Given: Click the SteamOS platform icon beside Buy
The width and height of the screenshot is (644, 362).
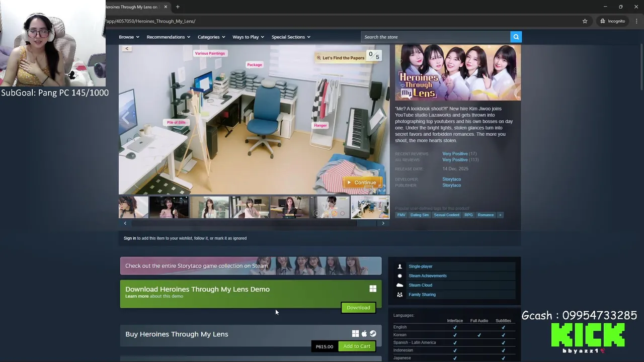Looking at the screenshot, I should (x=373, y=333).
